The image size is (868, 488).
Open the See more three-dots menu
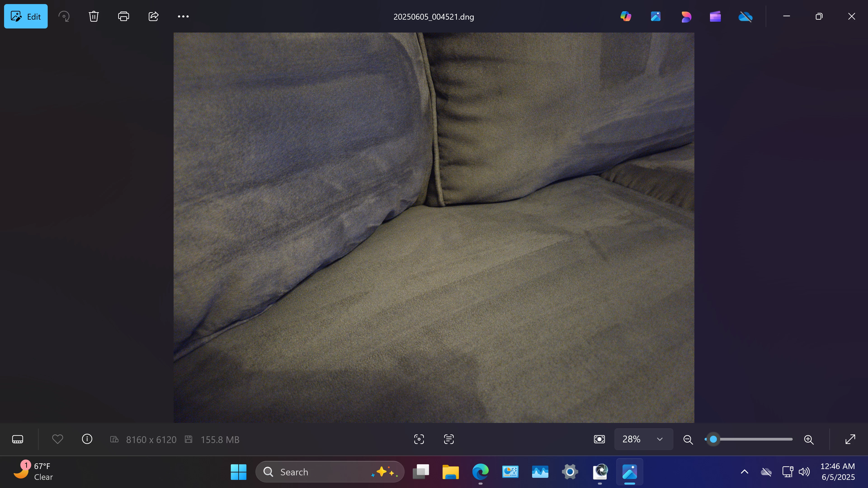pyautogui.click(x=183, y=16)
